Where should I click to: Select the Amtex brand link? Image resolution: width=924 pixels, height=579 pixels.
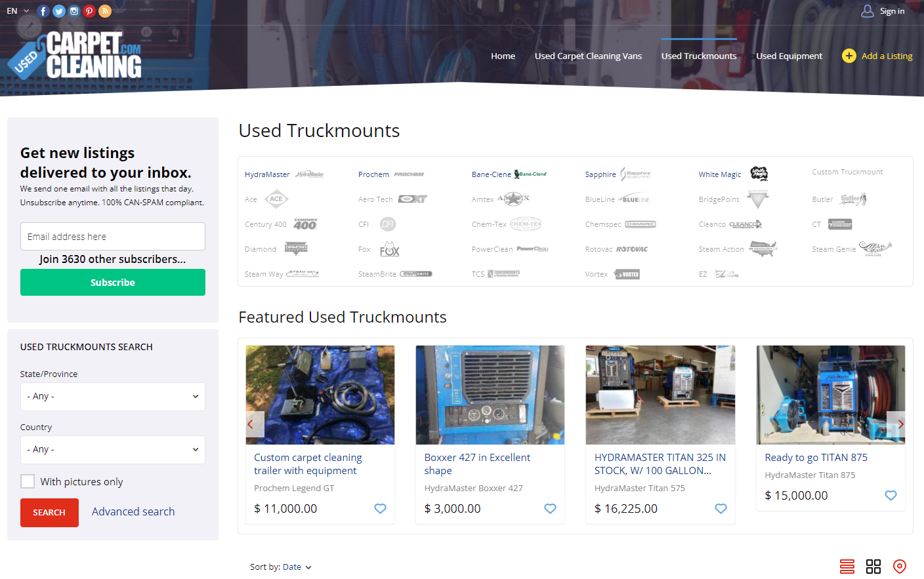483,199
